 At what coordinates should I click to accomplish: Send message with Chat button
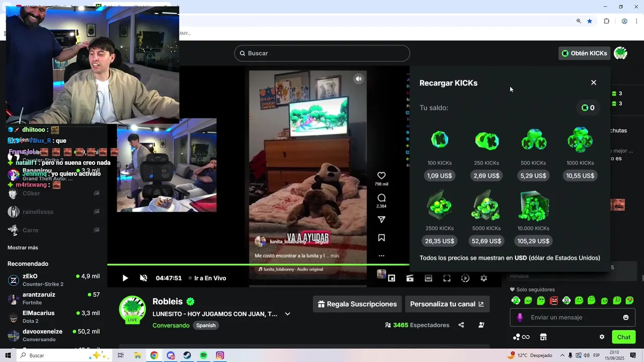pos(623,337)
